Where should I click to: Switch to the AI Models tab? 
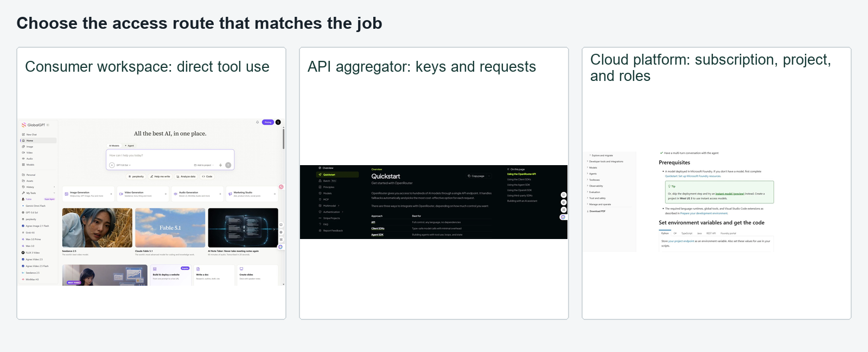point(114,146)
